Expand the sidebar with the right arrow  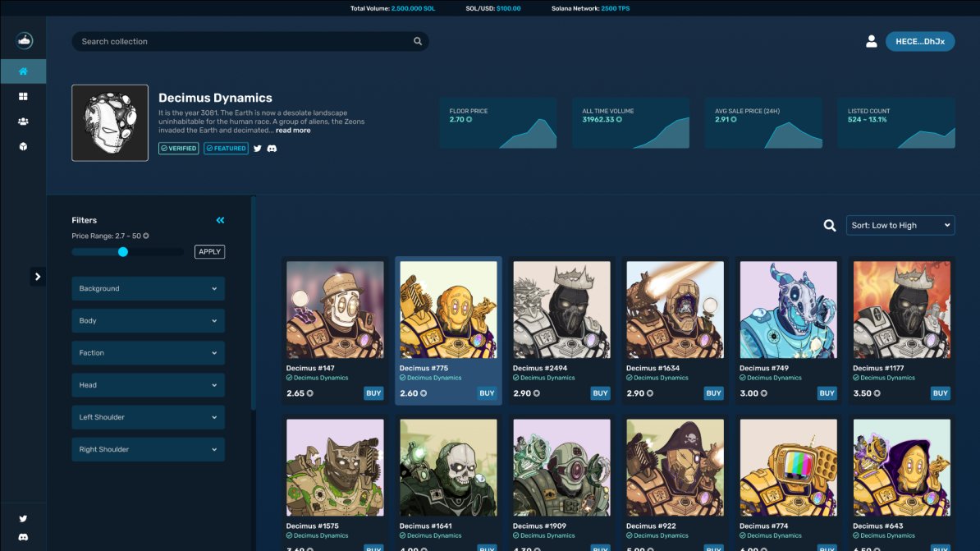pyautogui.click(x=38, y=277)
